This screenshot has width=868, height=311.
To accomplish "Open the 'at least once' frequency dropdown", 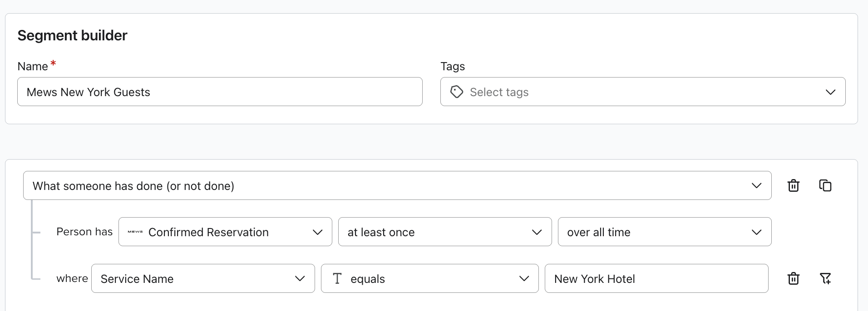I will [x=444, y=232].
